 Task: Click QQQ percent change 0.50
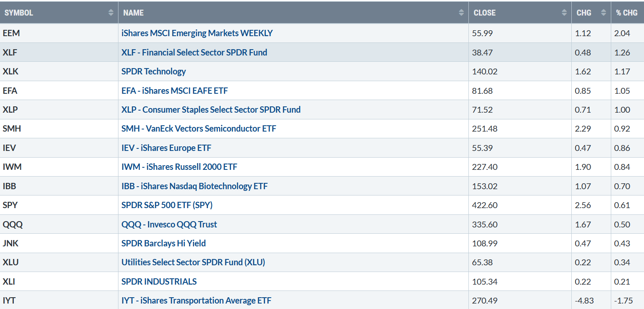(623, 224)
